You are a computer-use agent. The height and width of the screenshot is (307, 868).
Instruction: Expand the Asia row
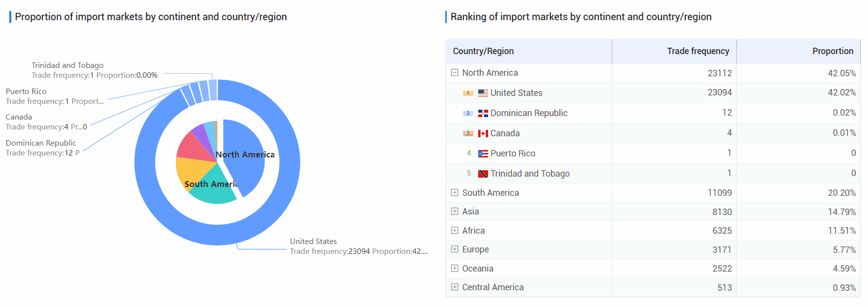[x=455, y=212]
